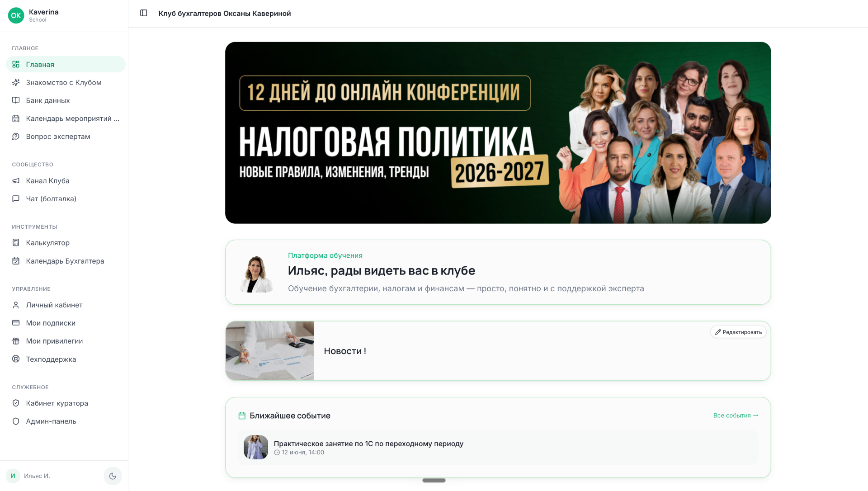The image size is (868, 491).
Task: Go to Банк данных
Action: pos(66,100)
